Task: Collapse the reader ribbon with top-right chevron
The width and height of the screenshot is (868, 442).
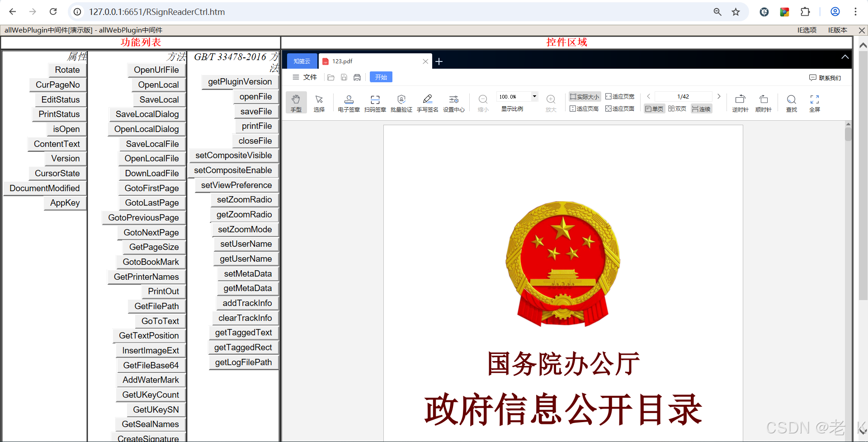Action: [x=844, y=57]
